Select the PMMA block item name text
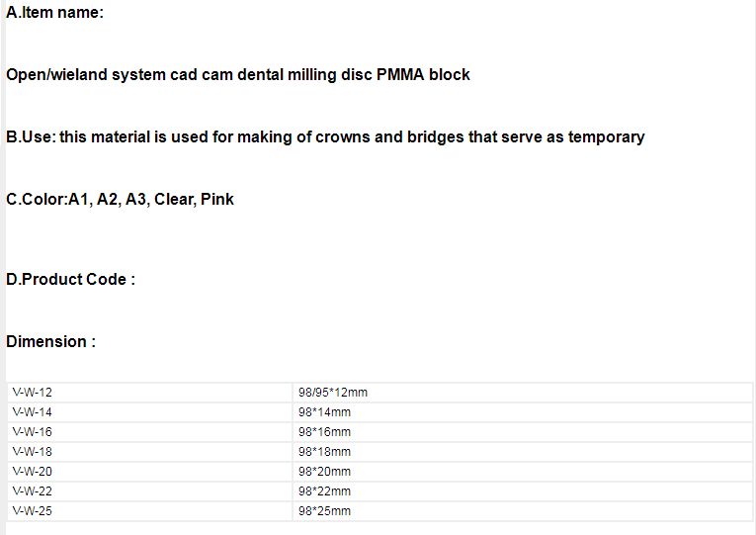Screen dimensions: 756x535 click(238, 75)
